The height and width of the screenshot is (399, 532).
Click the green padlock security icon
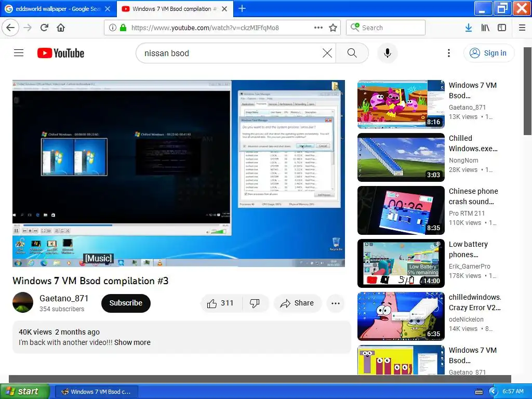pyautogui.click(x=124, y=28)
